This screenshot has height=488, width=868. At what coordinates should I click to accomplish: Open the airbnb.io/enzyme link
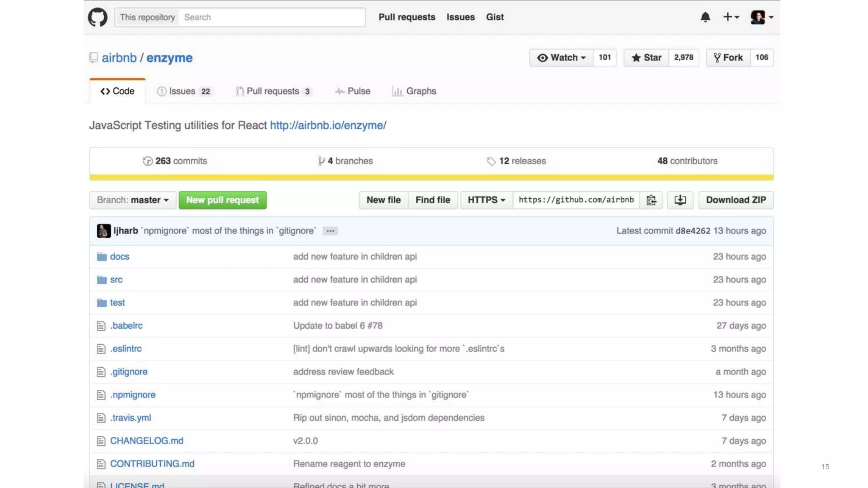click(328, 125)
